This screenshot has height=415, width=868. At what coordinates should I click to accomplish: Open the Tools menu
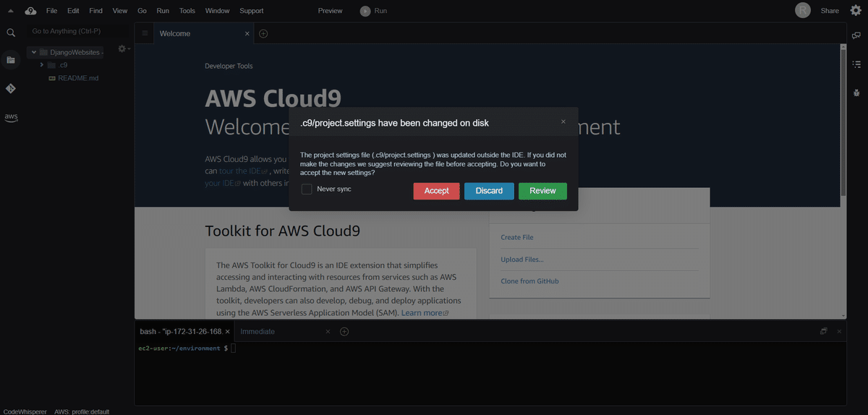[x=187, y=11]
